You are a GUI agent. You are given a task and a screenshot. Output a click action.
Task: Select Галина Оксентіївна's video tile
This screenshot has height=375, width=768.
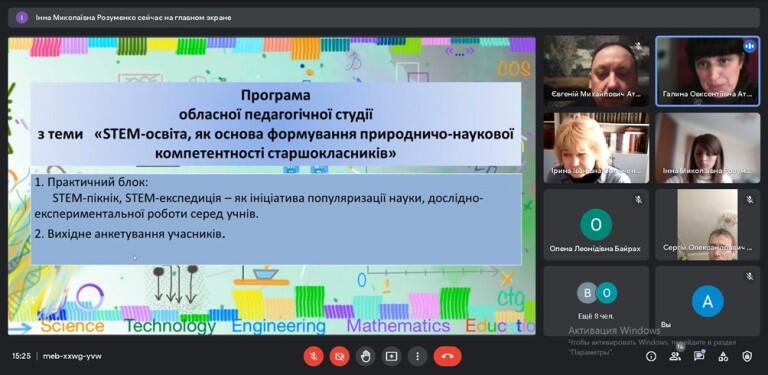point(708,71)
